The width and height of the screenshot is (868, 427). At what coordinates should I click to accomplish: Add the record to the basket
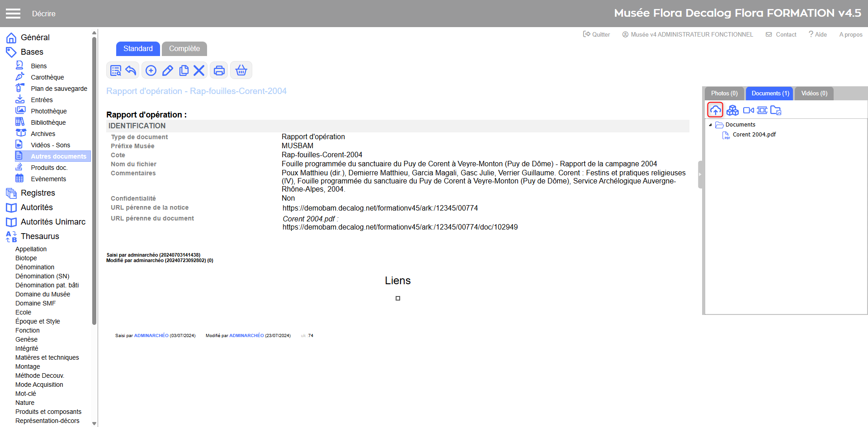coord(241,70)
